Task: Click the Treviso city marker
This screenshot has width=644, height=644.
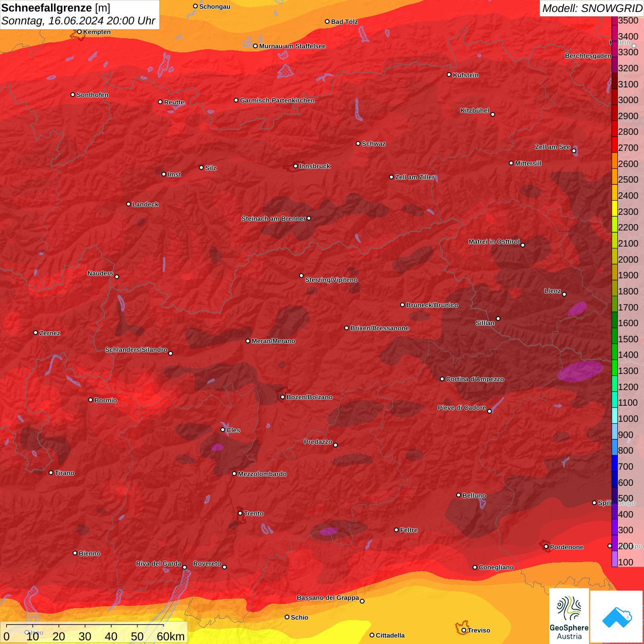Action: click(x=464, y=630)
